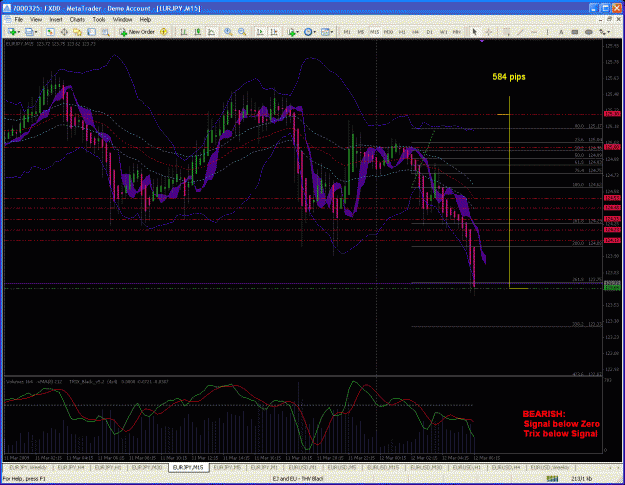This screenshot has width=625, height=485.
Task: Select the Cursor arrow tool
Action: click(x=474, y=32)
